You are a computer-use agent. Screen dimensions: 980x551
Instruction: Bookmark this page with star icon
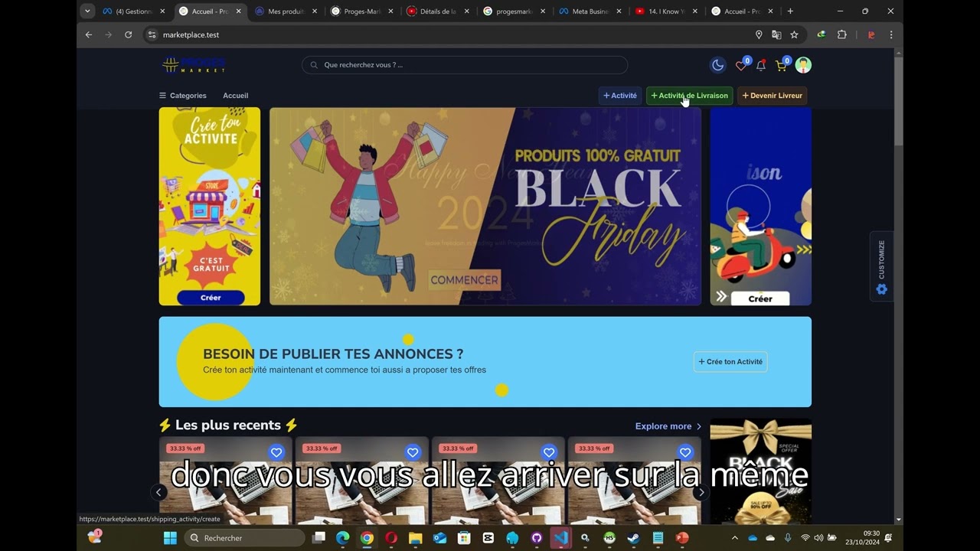[x=794, y=34]
